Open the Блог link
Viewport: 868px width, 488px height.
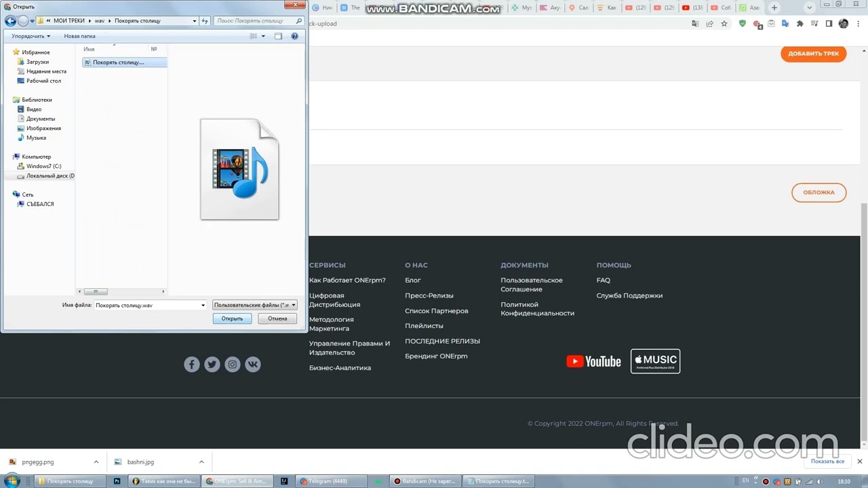[413, 280]
